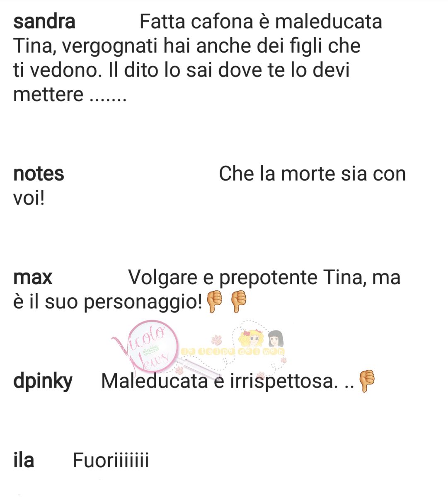Click thumbs-down emoji after 'irrispettosa'
Viewport: 448px width, 497px height.
[x=367, y=381]
